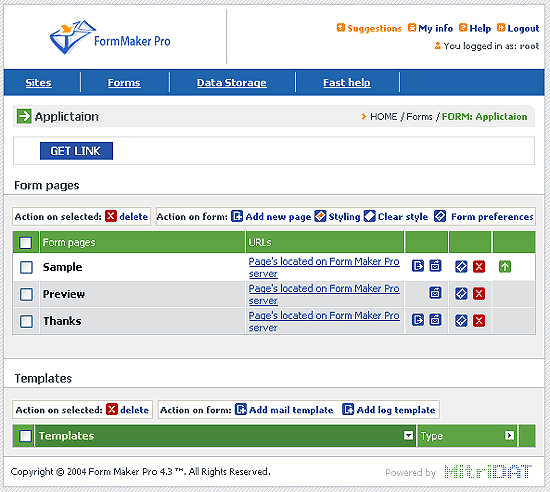Viewport: 550px width, 492px height.
Task: Click the Styling text link
Action: 344,217
